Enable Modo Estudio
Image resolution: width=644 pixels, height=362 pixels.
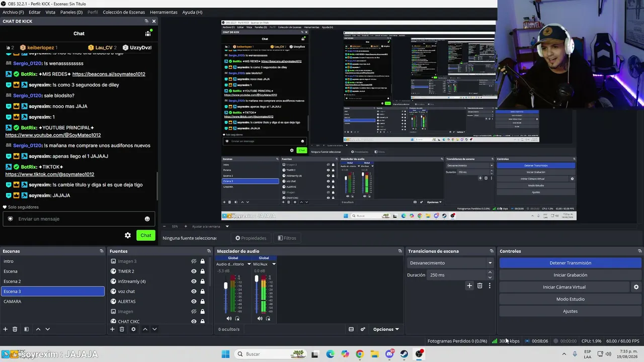pyautogui.click(x=571, y=299)
